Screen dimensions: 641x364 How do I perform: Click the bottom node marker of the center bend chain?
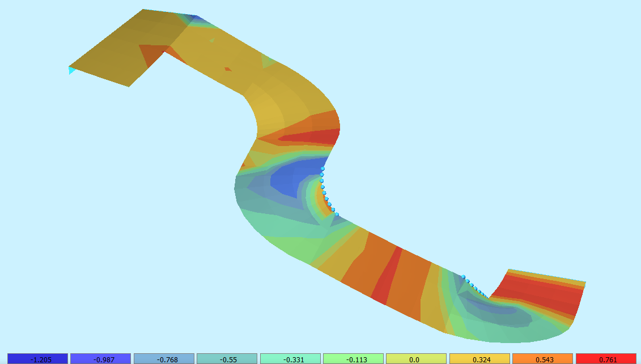pyautogui.click(x=337, y=215)
